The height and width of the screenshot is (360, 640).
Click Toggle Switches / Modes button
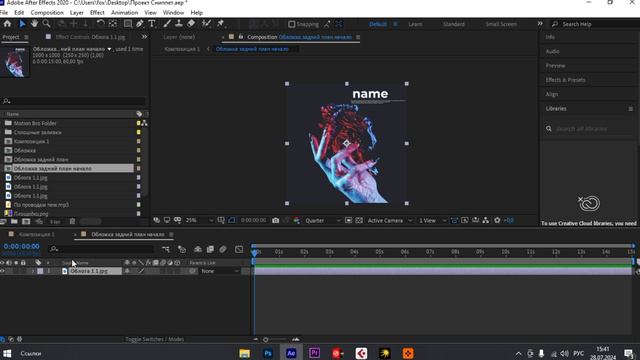pyautogui.click(x=154, y=339)
